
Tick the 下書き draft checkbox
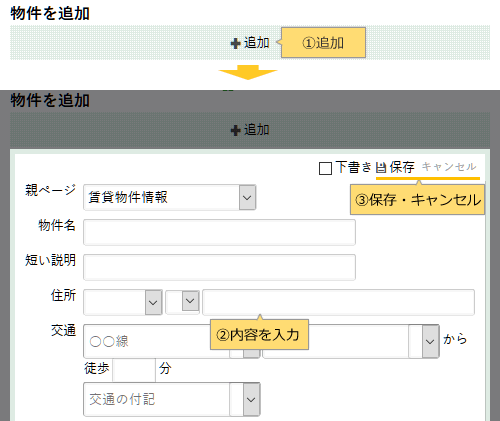(x=325, y=168)
